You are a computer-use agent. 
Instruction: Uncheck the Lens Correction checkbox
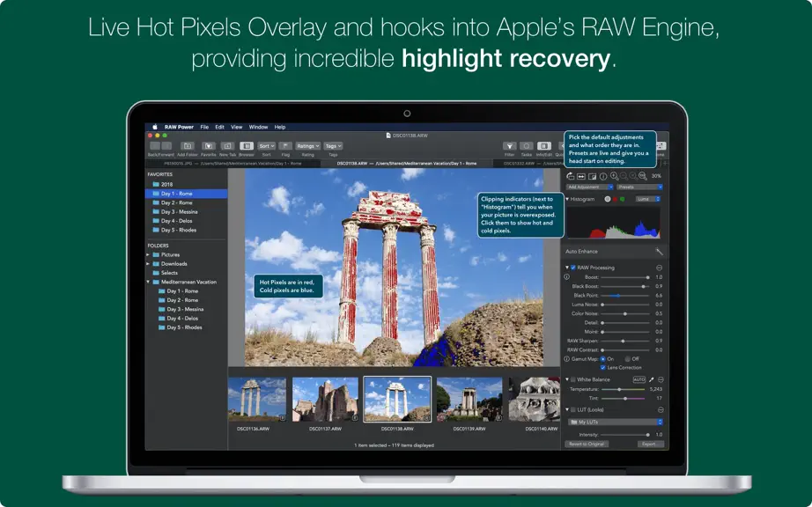pos(602,368)
